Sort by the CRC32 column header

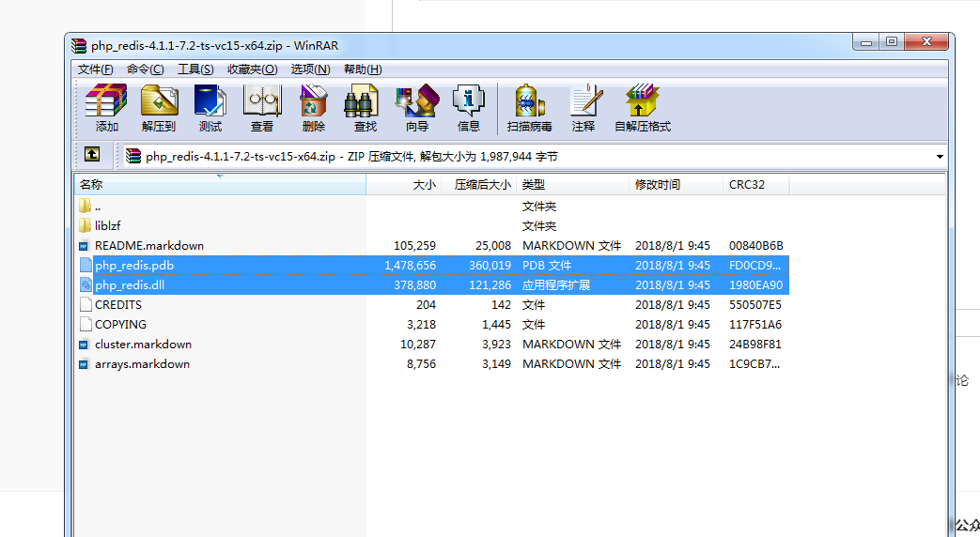755,185
